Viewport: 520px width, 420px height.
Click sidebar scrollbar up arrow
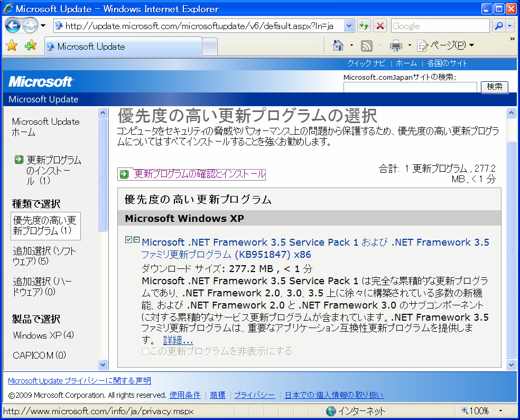pos(103,113)
